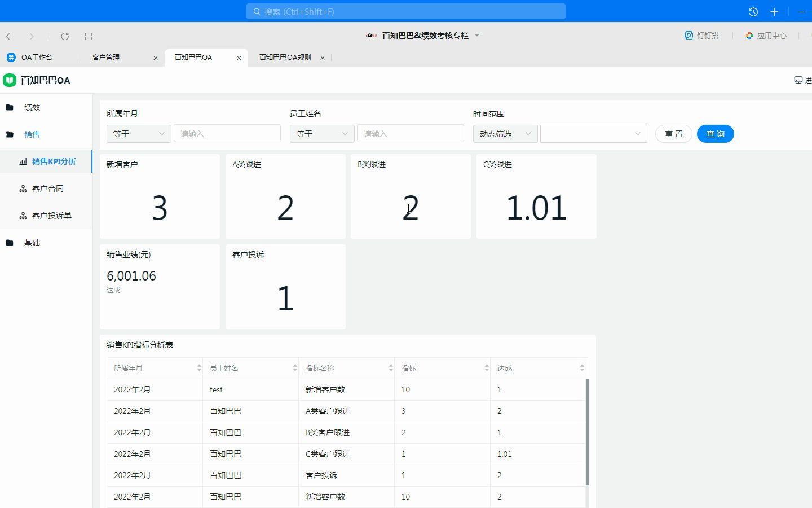Viewport: 812px width, 508px height.
Task: Click the search box in title bar
Action: pos(406,11)
